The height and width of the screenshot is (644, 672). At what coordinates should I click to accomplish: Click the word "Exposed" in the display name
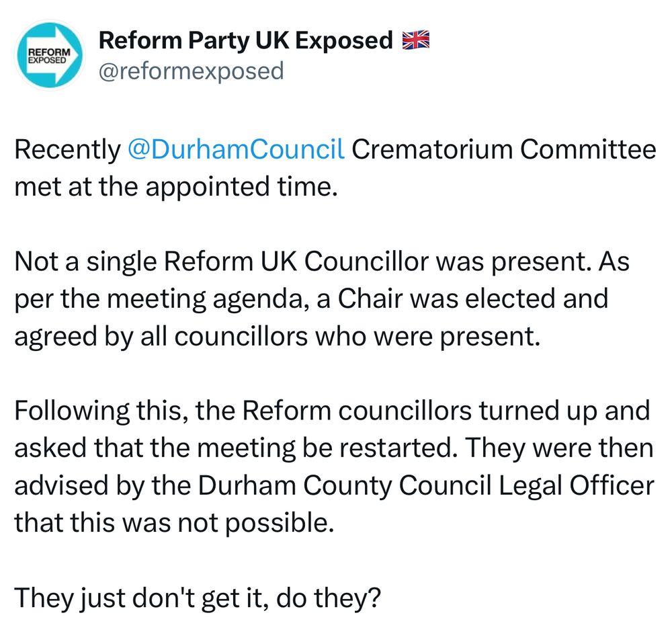pos(343,41)
